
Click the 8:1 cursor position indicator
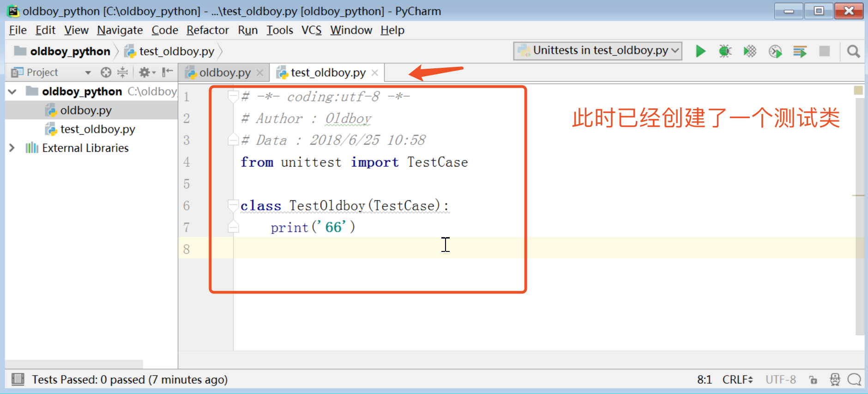tap(705, 380)
